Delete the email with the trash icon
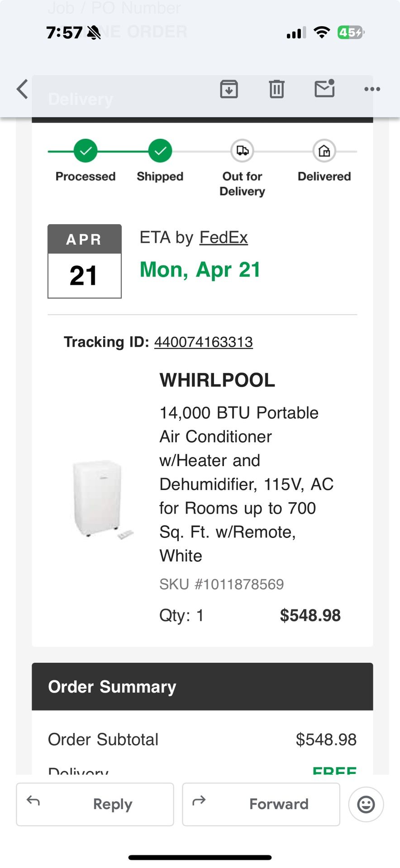400x868 pixels. pos(276,89)
